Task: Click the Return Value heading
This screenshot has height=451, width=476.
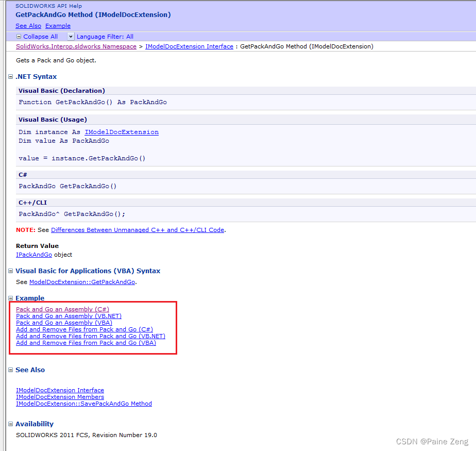Action: pyautogui.click(x=37, y=246)
